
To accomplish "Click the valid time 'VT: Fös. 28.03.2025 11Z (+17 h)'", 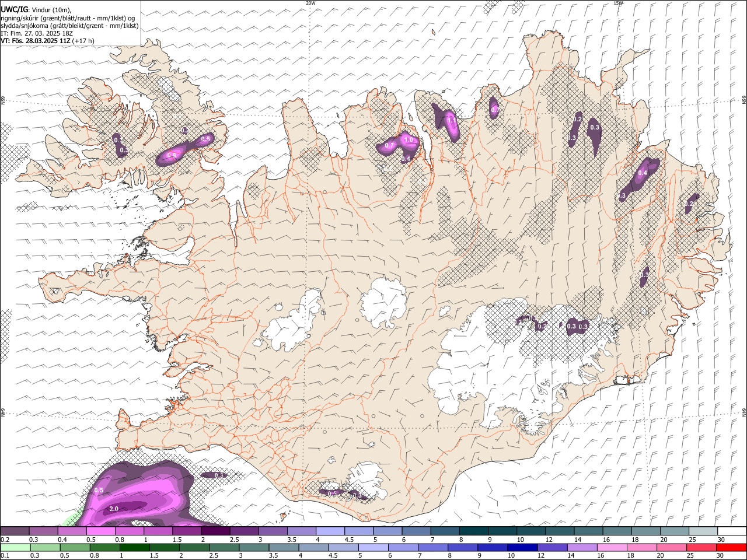I will coord(48,41).
